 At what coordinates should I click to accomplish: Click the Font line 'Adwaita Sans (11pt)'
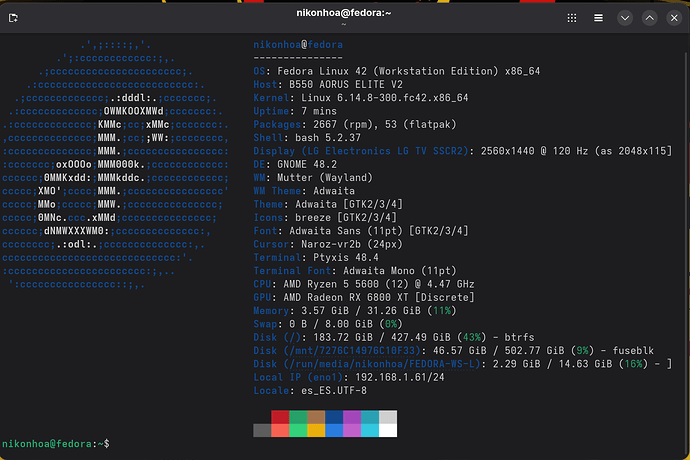361,231
